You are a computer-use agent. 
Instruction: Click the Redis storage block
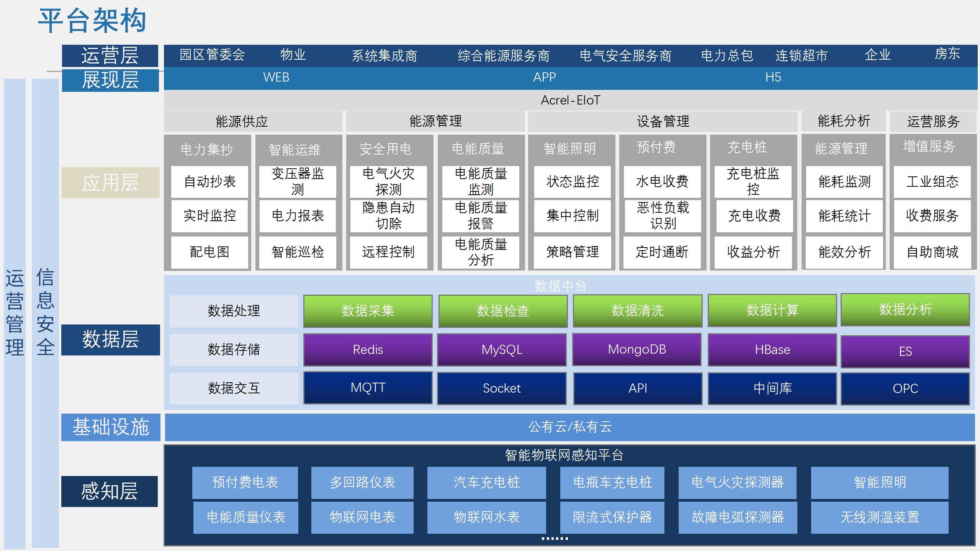click(368, 350)
